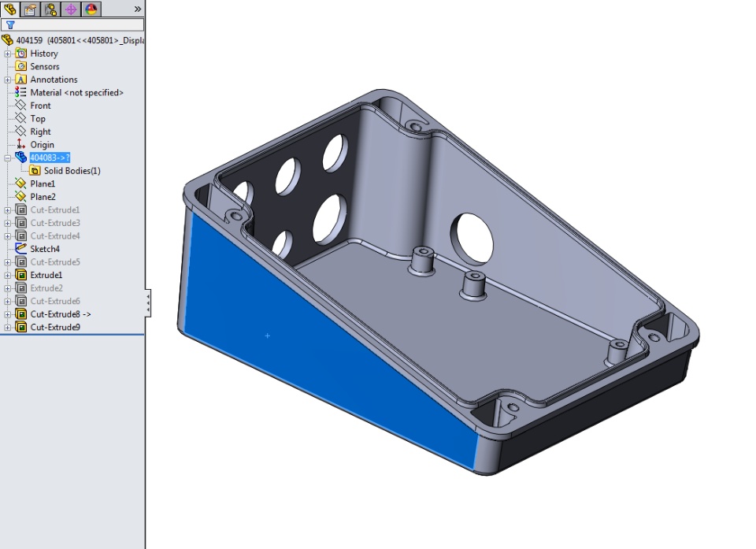Select the Sketch4 sketch icon
The height and width of the screenshot is (549, 756).
[x=20, y=248]
